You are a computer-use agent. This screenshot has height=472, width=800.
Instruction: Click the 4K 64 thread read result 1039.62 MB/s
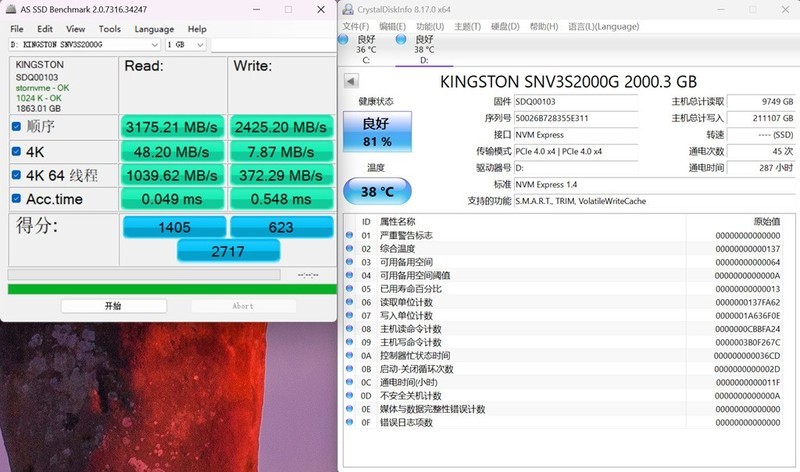click(x=172, y=176)
